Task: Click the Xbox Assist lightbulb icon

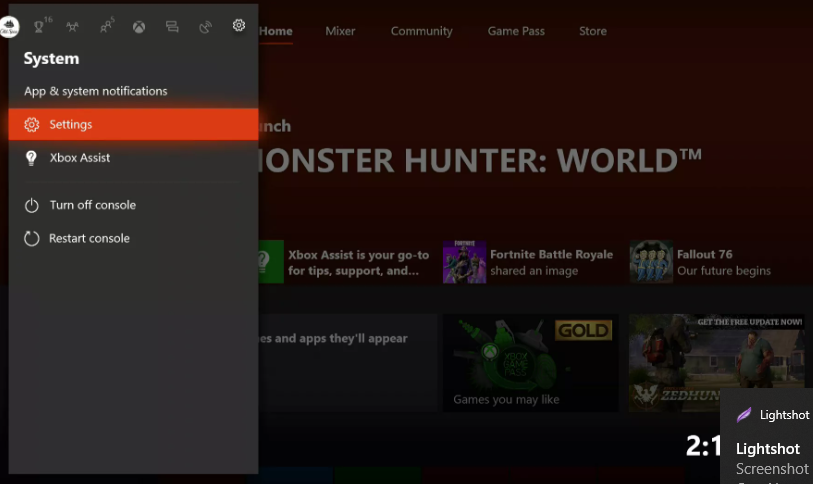Action: (31, 158)
